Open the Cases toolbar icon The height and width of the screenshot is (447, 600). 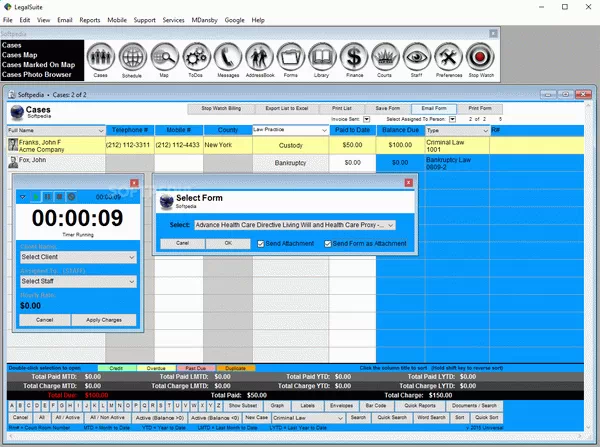(101, 58)
